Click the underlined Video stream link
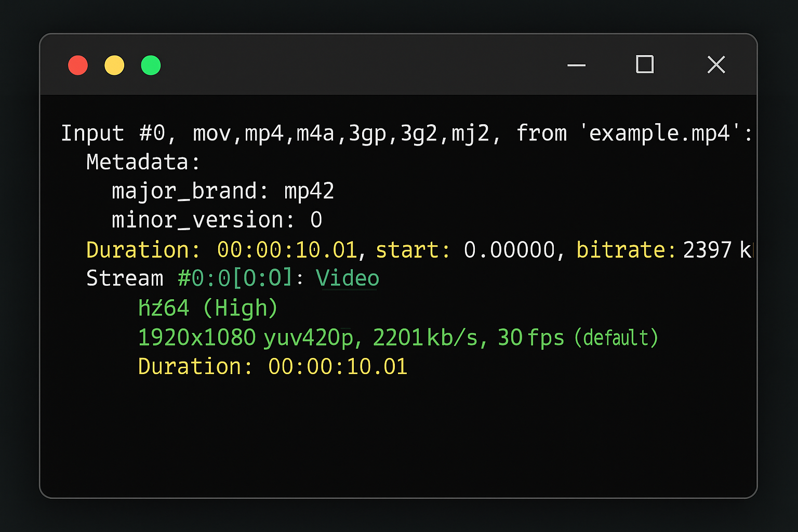Screen dimensions: 798x532 click(x=347, y=278)
